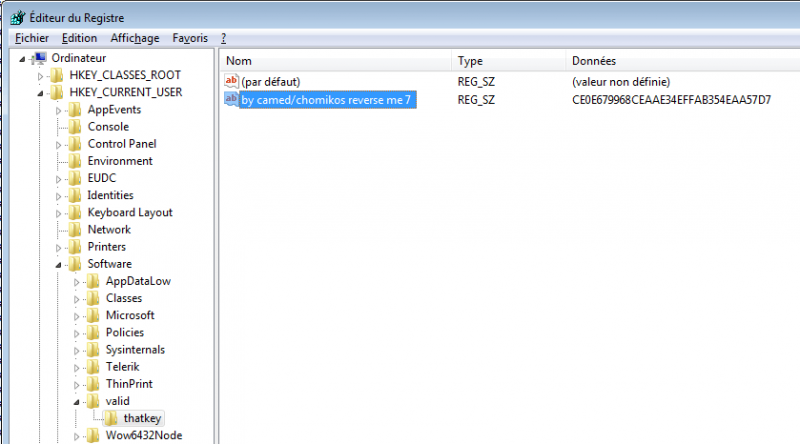Screen dimensions: 800x444
Task: Open the Edition menu
Action: click(x=79, y=38)
